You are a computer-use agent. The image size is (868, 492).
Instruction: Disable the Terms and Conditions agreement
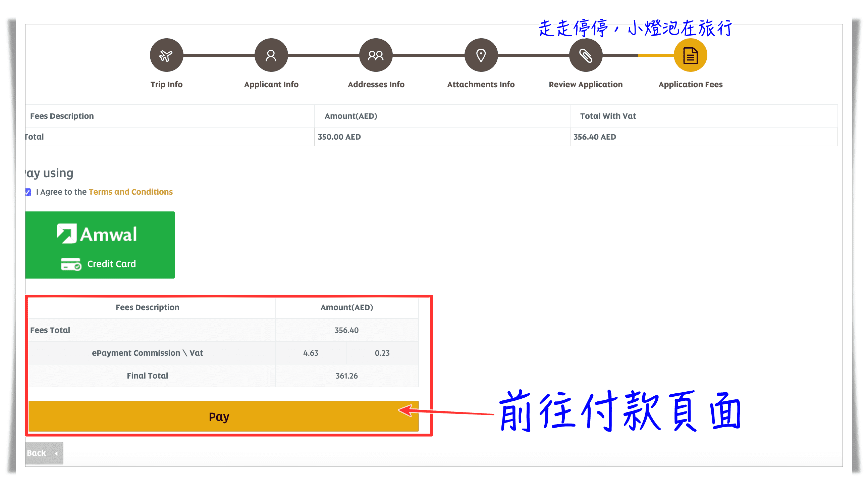pyautogui.click(x=28, y=191)
